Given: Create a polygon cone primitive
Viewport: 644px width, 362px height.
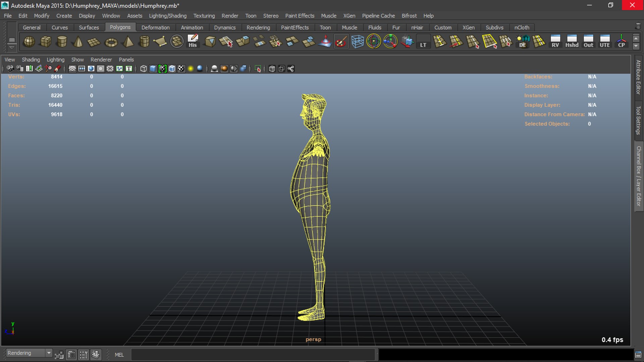Looking at the screenshot, I should click(78, 42).
